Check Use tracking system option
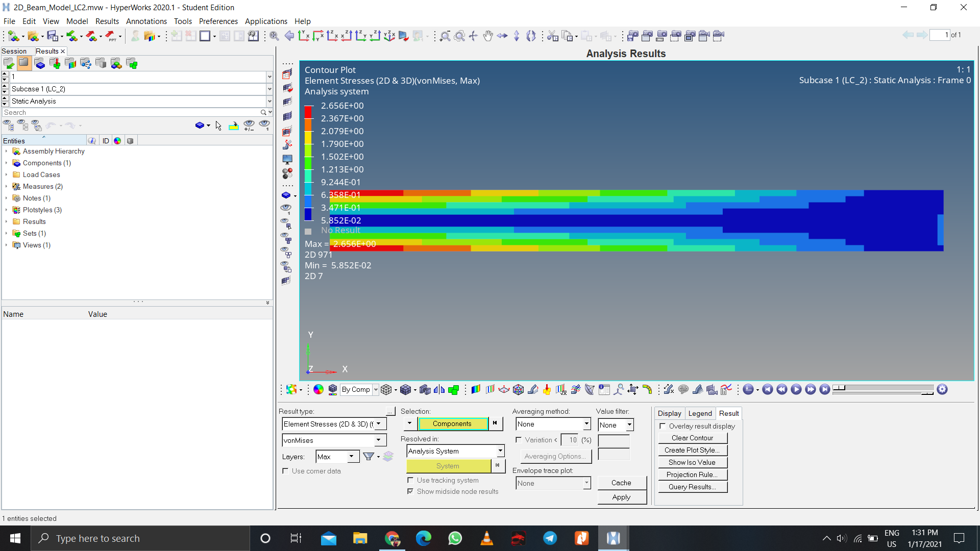The height and width of the screenshot is (551, 980). pos(410,480)
